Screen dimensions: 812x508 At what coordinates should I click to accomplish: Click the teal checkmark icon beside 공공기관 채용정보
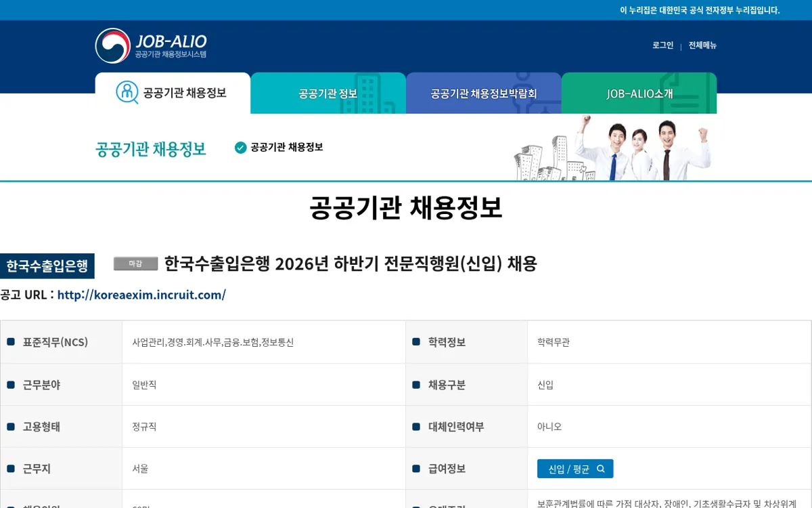240,148
